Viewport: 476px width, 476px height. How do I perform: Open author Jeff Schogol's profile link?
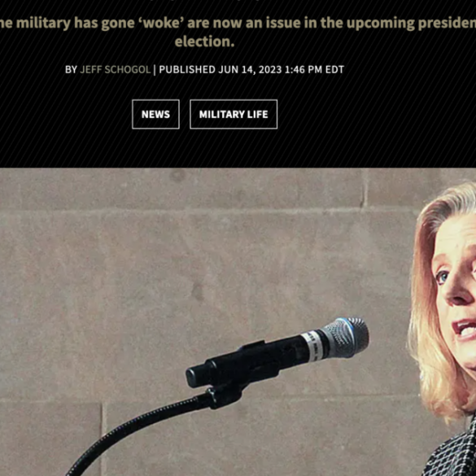coord(116,70)
